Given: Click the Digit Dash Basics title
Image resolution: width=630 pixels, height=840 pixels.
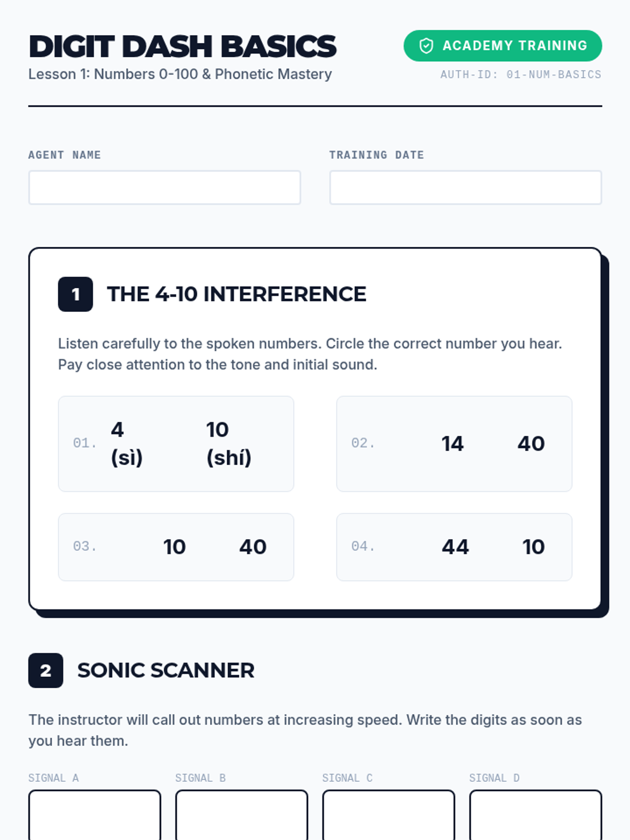Looking at the screenshot, I should tap(182, 46).
